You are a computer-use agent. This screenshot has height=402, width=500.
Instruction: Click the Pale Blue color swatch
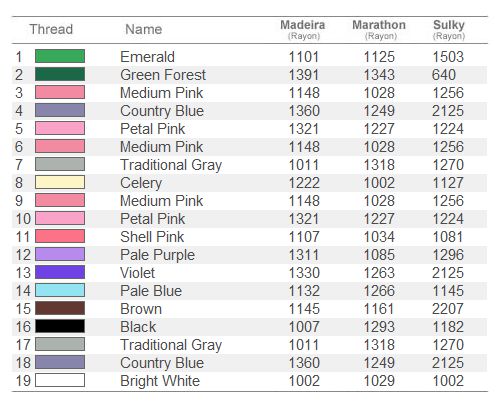(60, 290)
